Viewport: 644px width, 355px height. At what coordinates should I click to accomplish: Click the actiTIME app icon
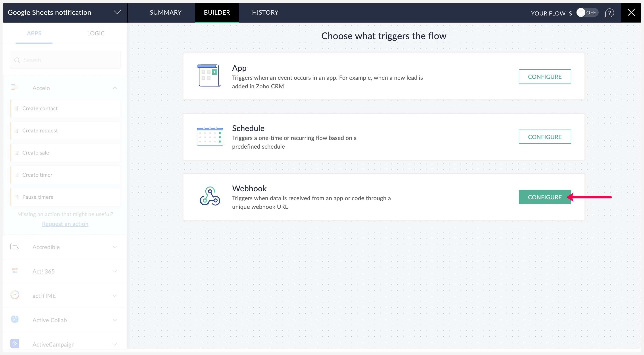[x=15, y=295]
